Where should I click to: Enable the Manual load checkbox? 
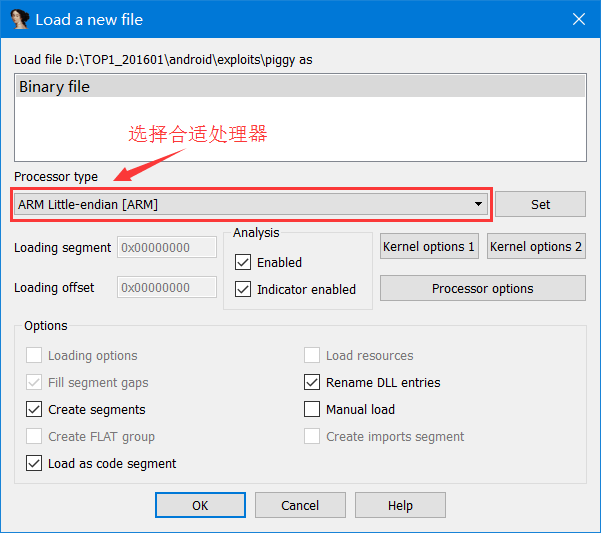click(x=312, y=409)
